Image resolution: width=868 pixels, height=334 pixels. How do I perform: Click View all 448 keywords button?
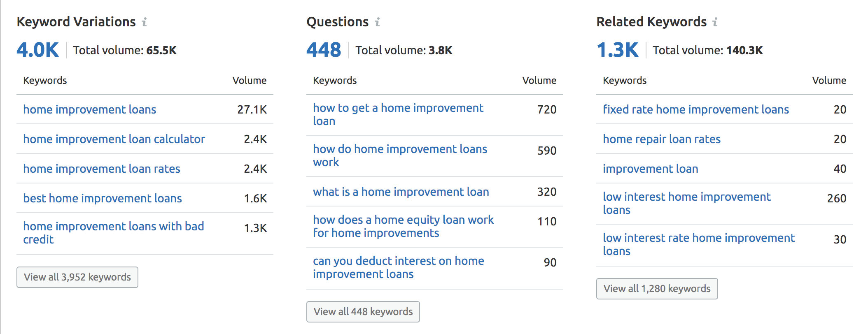363,312
